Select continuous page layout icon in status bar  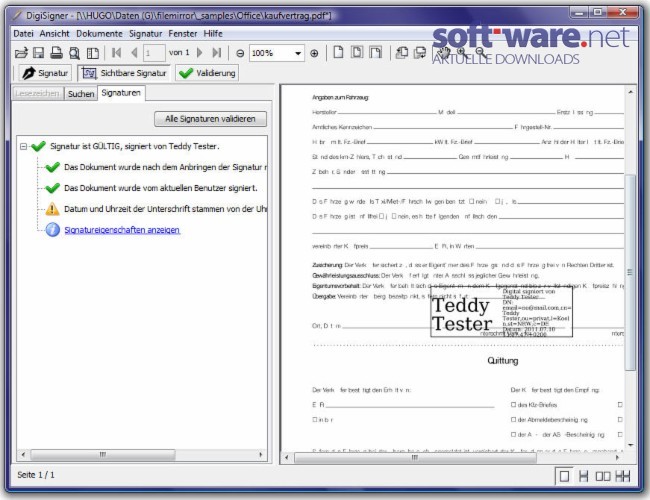584,476
